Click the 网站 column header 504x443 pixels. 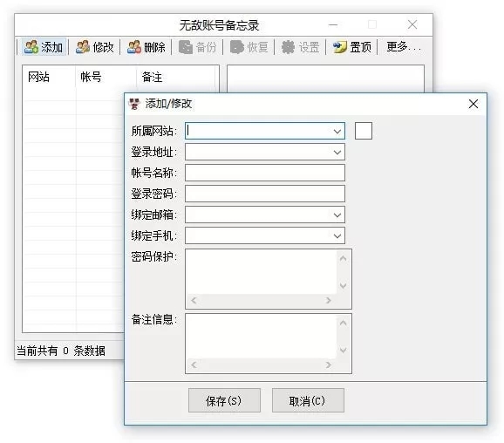(x=49, y=77)
